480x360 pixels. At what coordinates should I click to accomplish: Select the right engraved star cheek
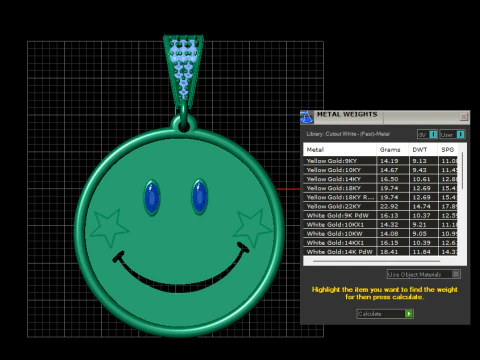click(x=252, y=227)
